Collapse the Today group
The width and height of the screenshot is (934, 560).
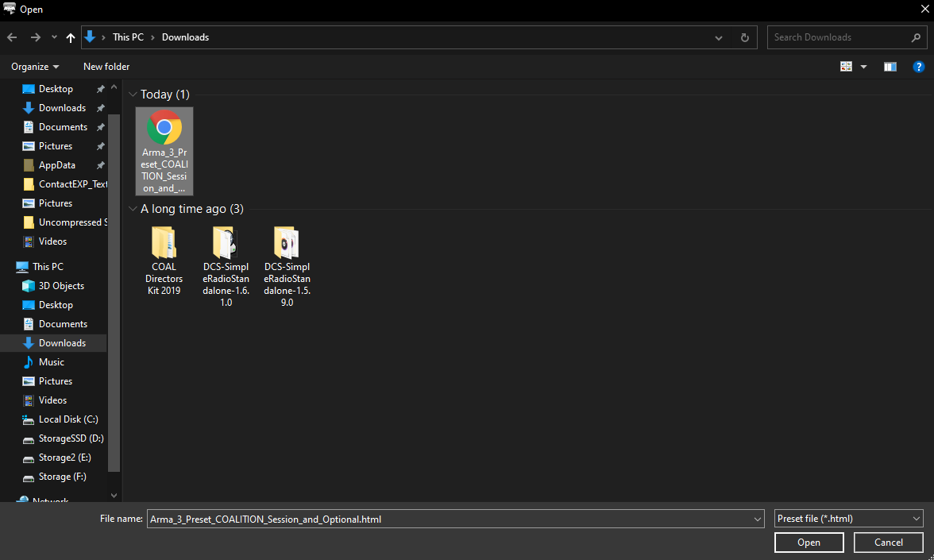133,95
